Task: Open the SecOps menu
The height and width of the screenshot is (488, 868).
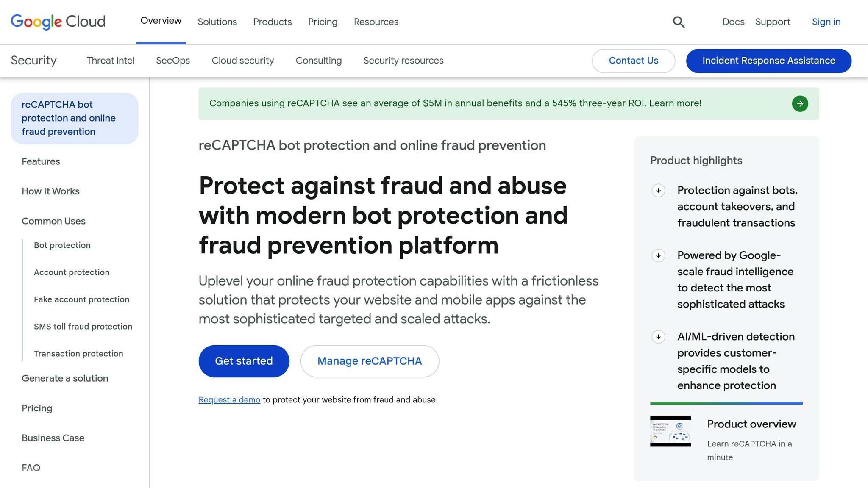Action: pos(173,61)
